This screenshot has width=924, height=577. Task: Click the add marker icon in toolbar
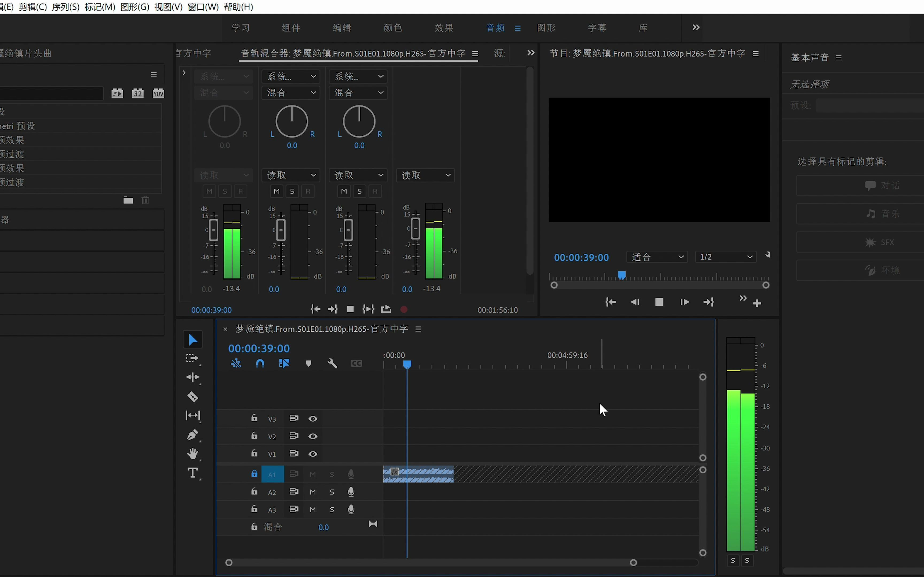(308, 363)
